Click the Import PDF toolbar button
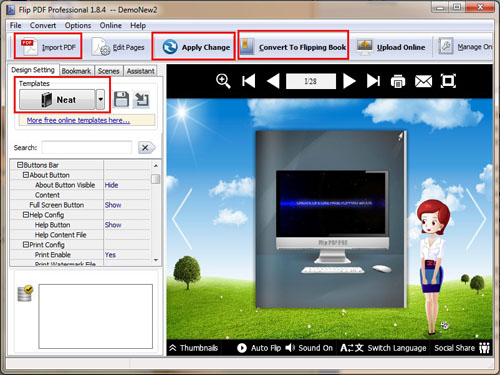 (x=48, y=47)
